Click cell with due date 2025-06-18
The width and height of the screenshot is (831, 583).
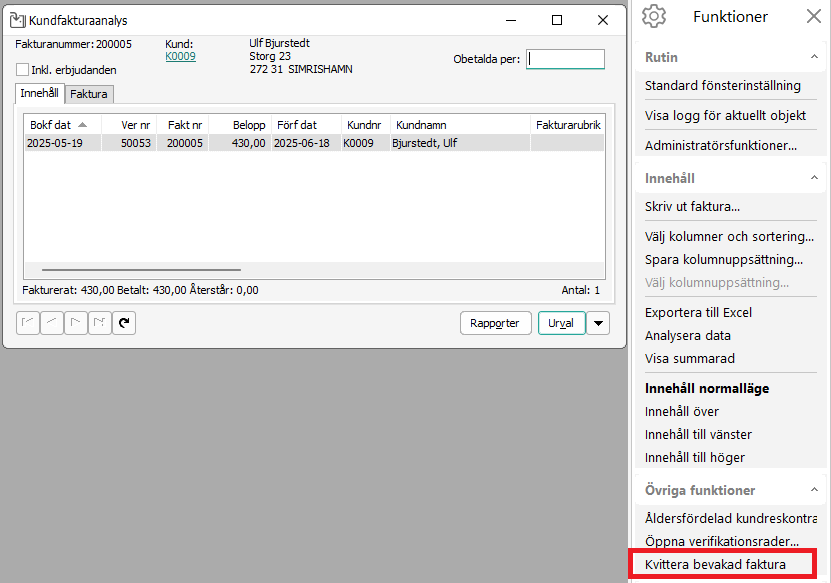[306, 143]
